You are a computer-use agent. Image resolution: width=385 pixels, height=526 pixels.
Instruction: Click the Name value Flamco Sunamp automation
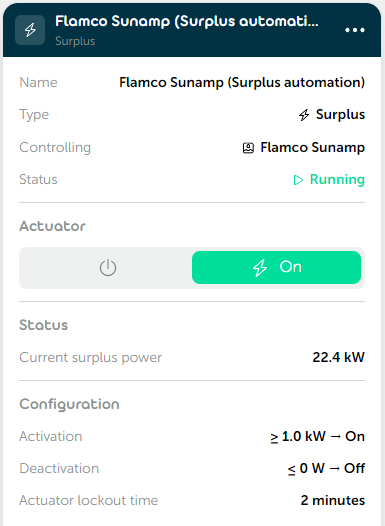(242, 83)
